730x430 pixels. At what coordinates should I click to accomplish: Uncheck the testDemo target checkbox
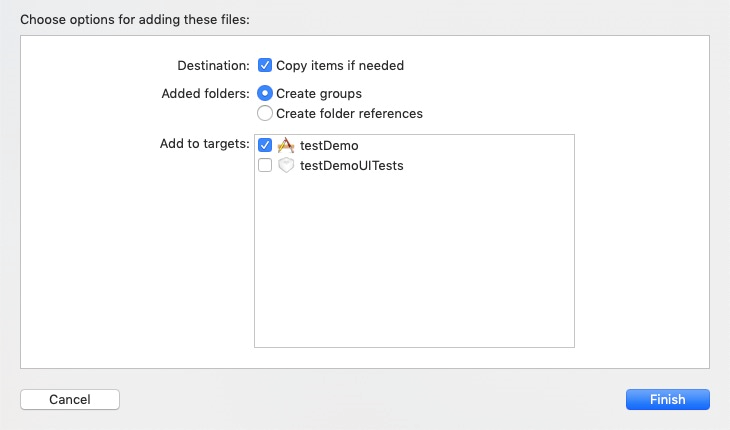pos(265,145)
